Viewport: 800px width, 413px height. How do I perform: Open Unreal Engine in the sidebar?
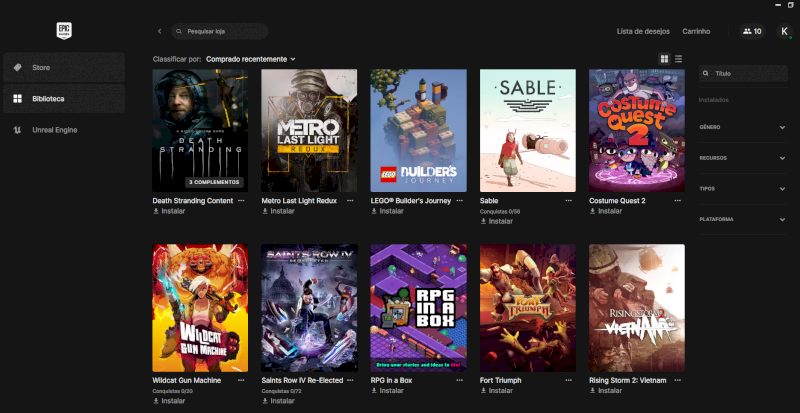(x=64, y=130)
